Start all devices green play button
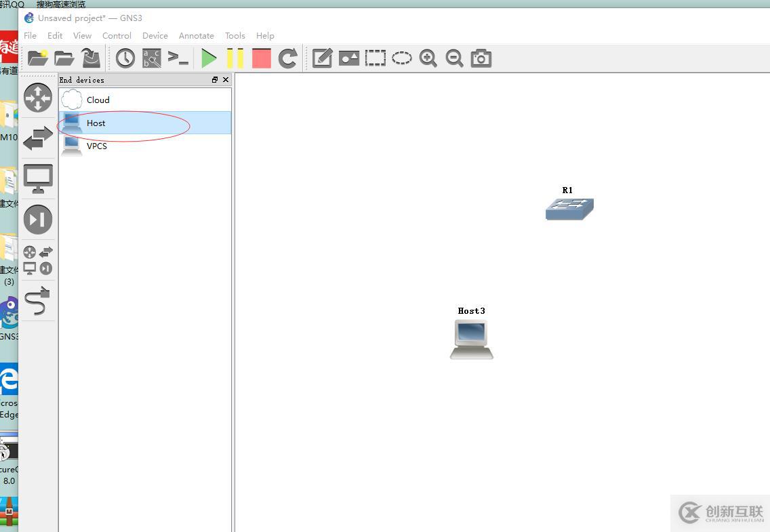The image size is (770, 532). 209,58
